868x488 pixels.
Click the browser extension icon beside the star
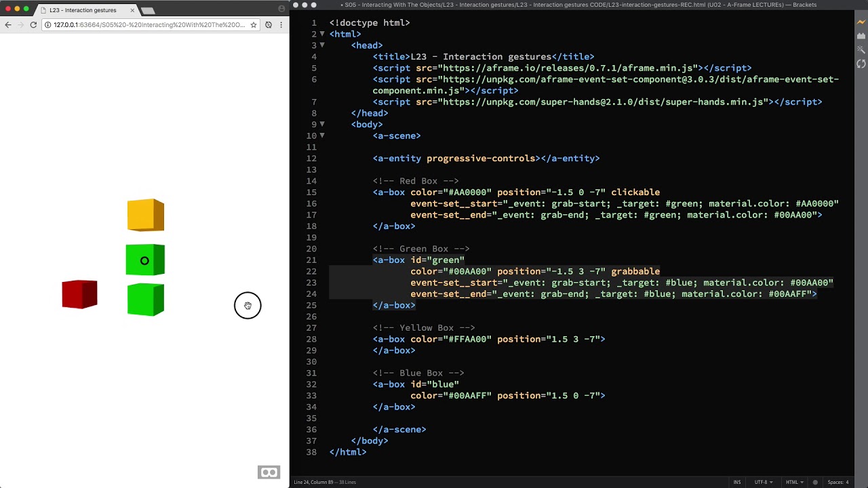pos(269,25)
